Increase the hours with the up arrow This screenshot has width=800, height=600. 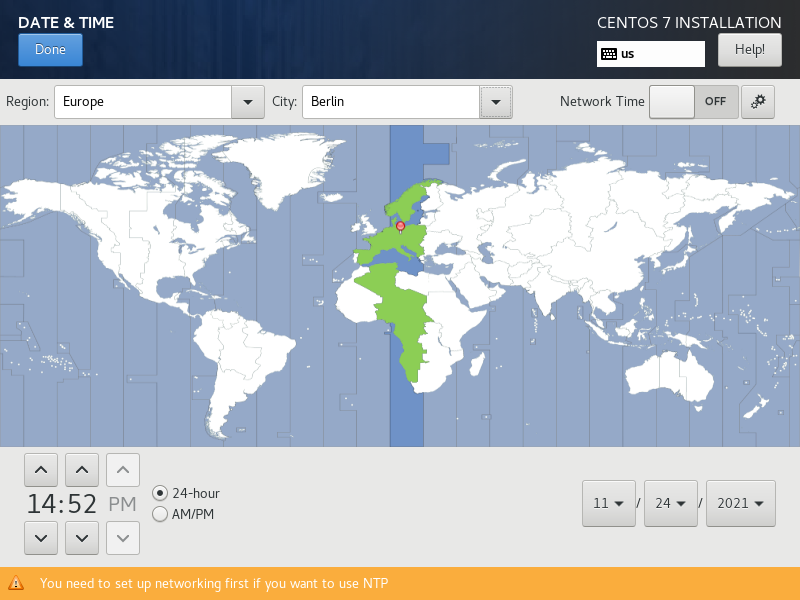coord(40,469)
